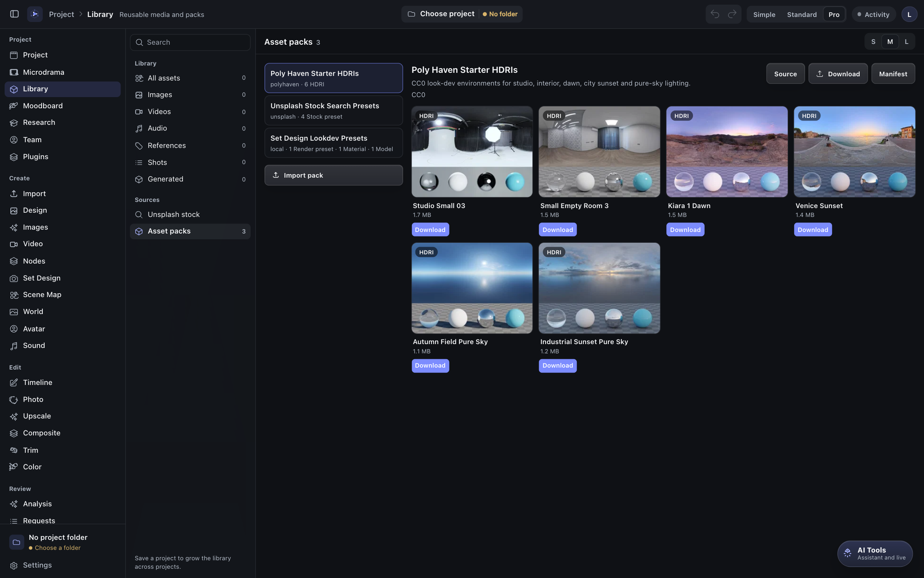
Task: Open the Research section
Action: tap(62, 123)
